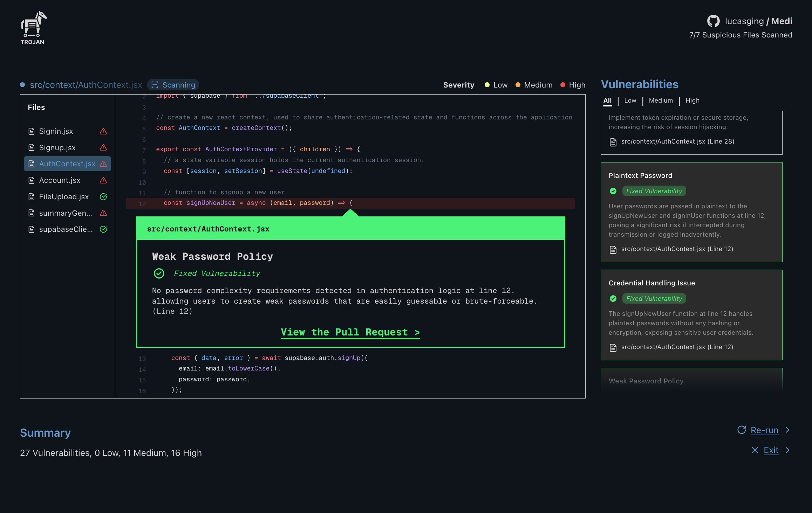
Task: Click the green check in Weak Password Policy popup
Action: (x=159, y=273)
